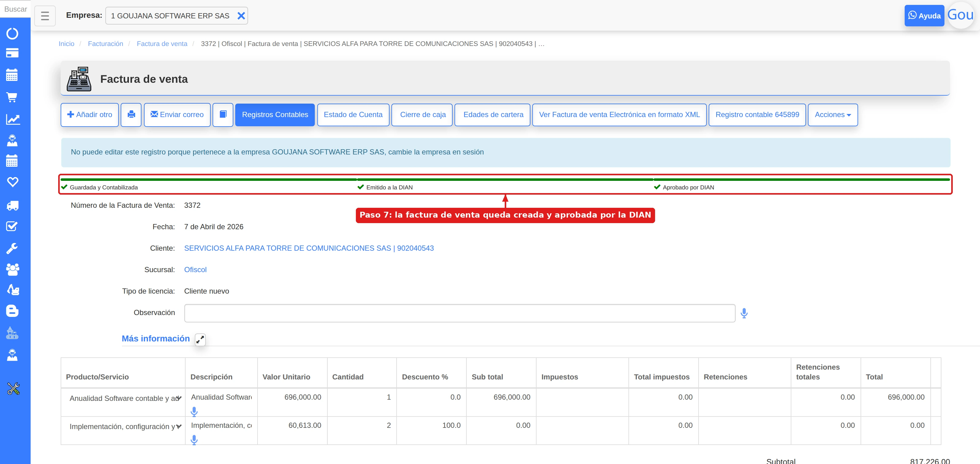Click the printer icon button

click(x=131, y=115)
